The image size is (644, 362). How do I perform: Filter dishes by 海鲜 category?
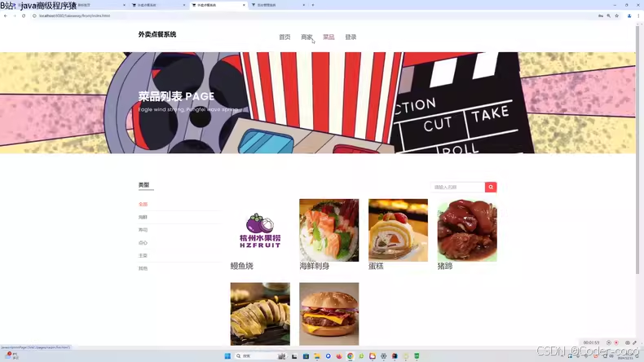point(143,217)
